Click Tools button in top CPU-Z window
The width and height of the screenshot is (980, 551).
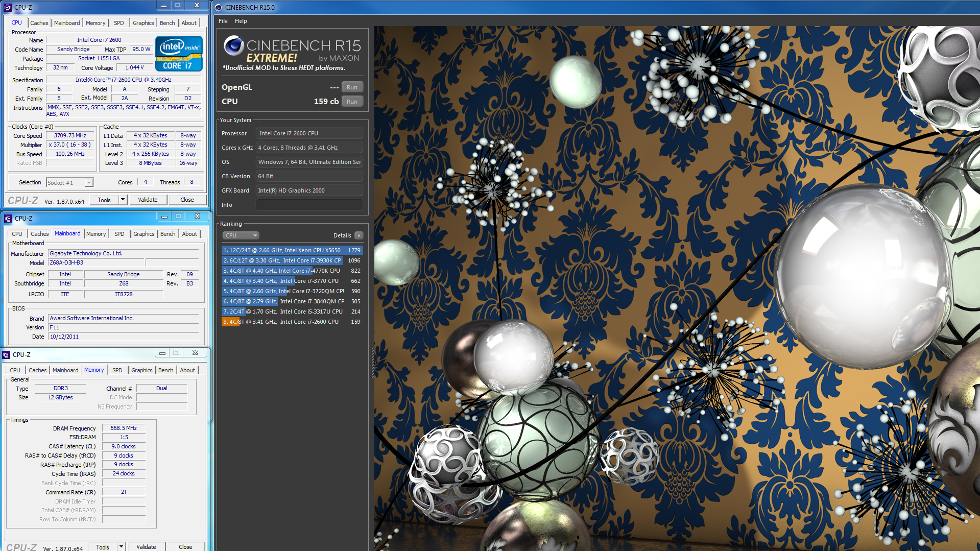click(104, 200)
